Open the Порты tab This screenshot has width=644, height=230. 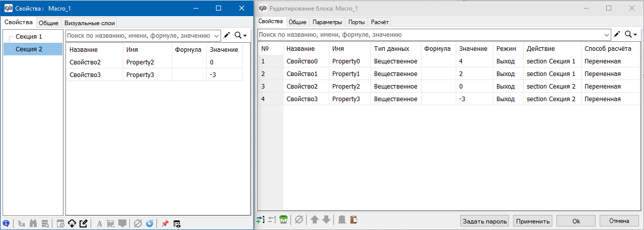pos(357,22)
